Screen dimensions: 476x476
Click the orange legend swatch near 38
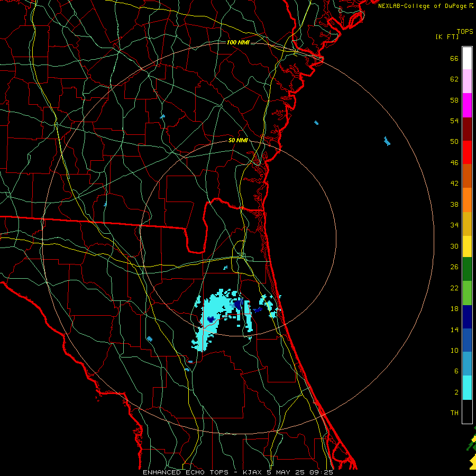pos(467,200)
